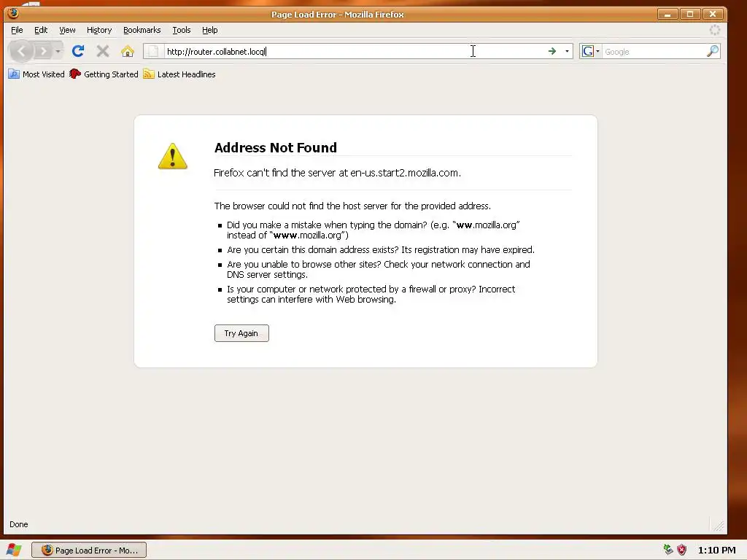Open the Most Visited bookmark folder
747x560 pixels.
pos(36,74)
